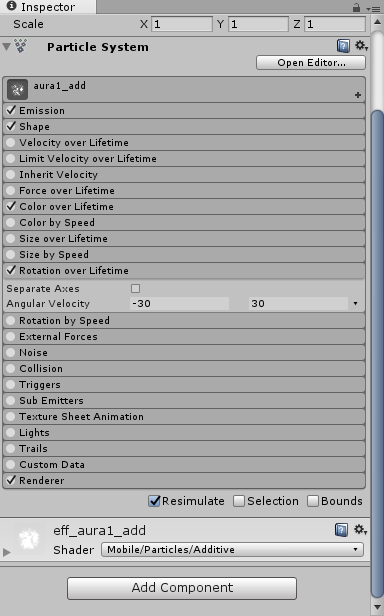Expand the Renderer module header

(x=184, y=480)
